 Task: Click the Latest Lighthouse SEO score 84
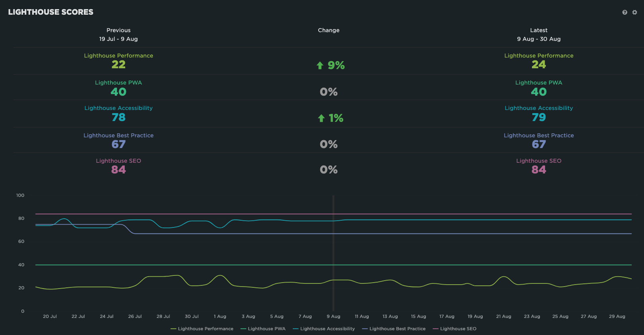click(539, 170)
